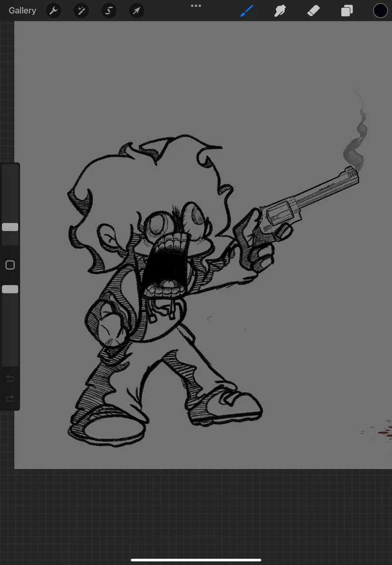Viewport: 392px width, 565px height.
Task: Adjust the brush size slider handle
Action: (10, 227)
